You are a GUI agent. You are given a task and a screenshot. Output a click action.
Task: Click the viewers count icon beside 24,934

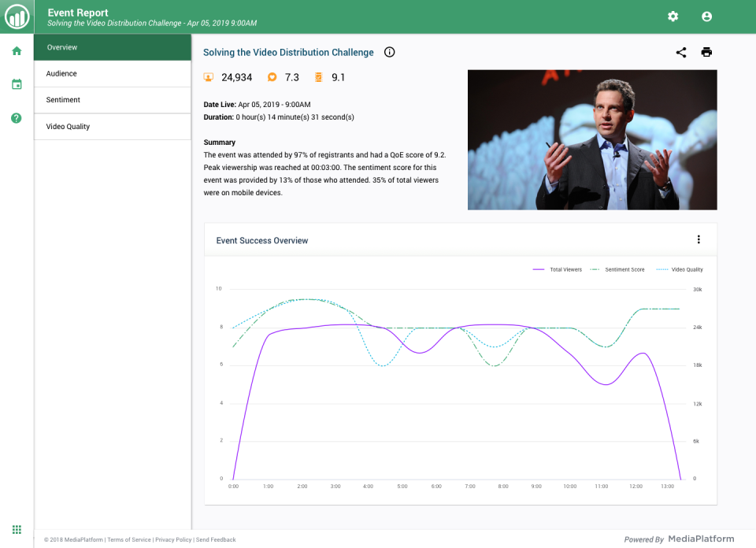(x=208, y=76)
